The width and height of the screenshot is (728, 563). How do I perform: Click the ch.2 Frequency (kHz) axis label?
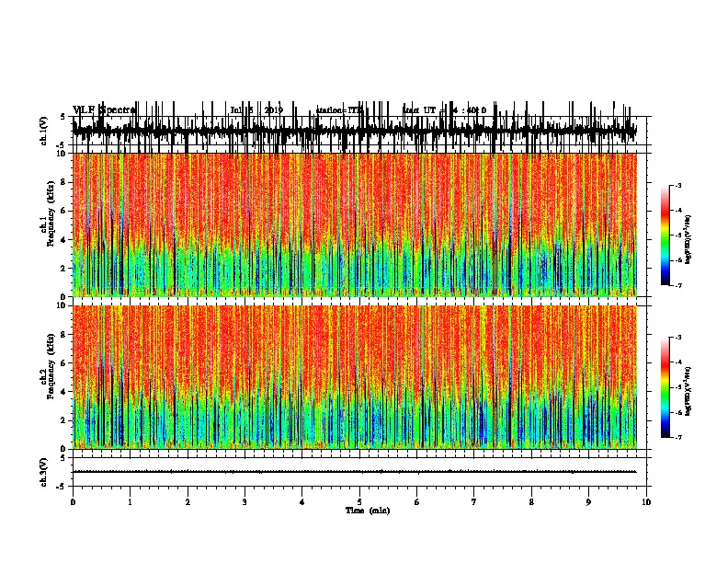click(47, 366)
